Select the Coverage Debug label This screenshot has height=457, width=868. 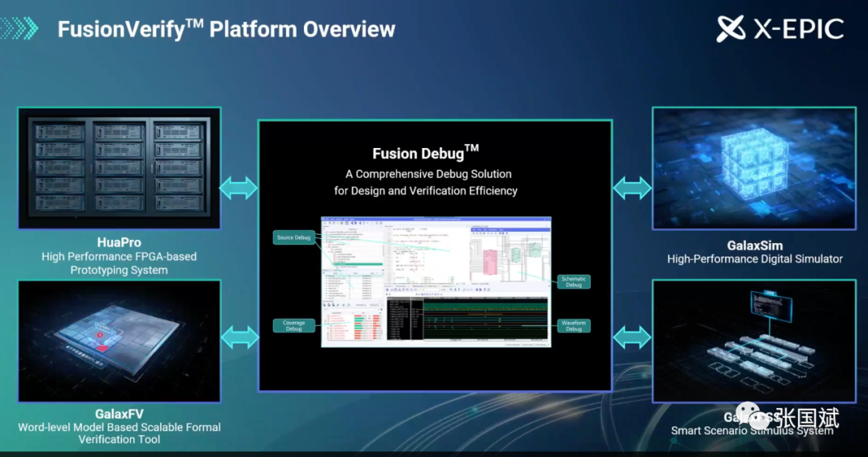point(294,326)
